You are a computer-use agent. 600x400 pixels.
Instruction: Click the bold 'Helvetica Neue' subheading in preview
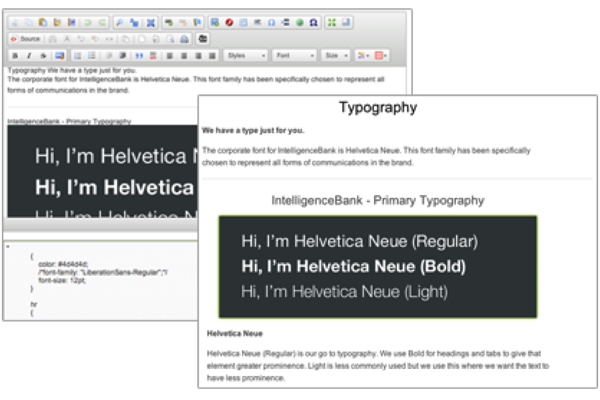pyautogui.click(x=235, y=334)
